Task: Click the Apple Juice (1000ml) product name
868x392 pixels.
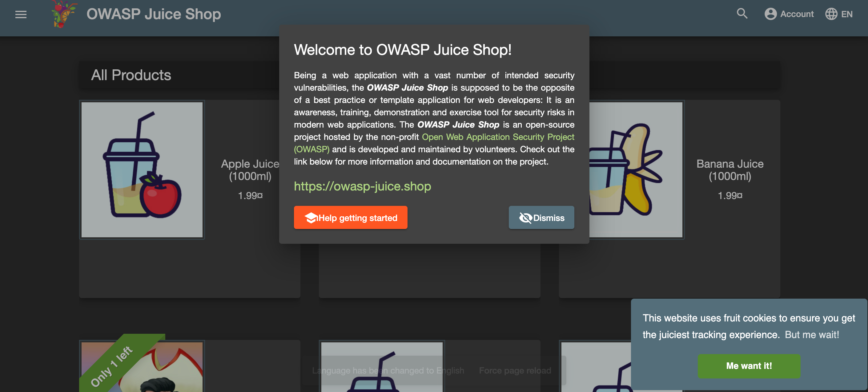Action: (250, 170)
